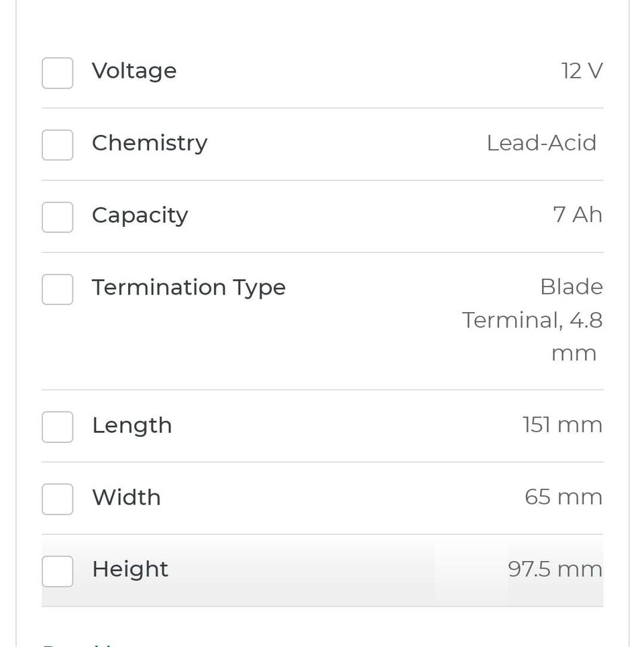This screenshot has height=647, width=644.
Task: Click the Blade Terminal, 4.8 mm value
Action: [x=532, y=320]
